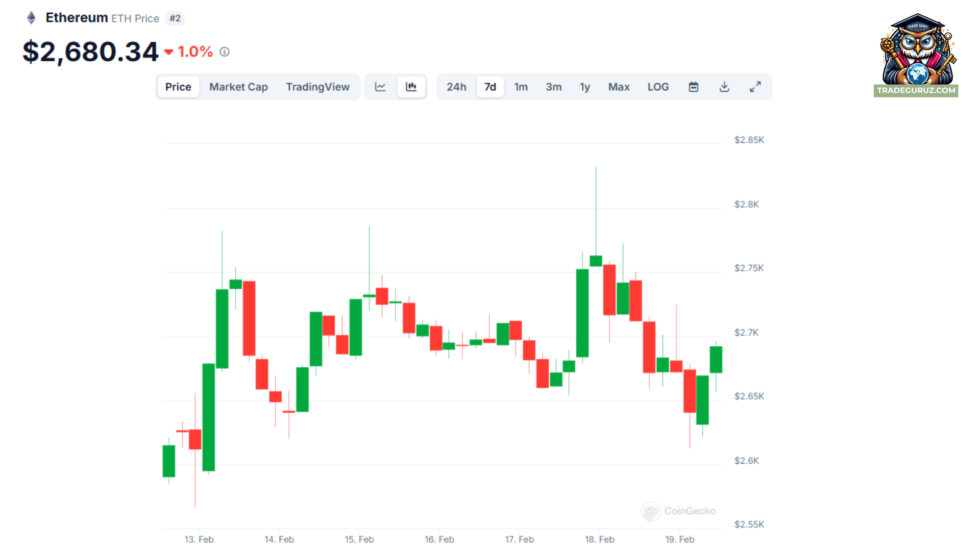Choose the 3m time range
This screenshot has width=980, height=551.
tap(553, 87)
